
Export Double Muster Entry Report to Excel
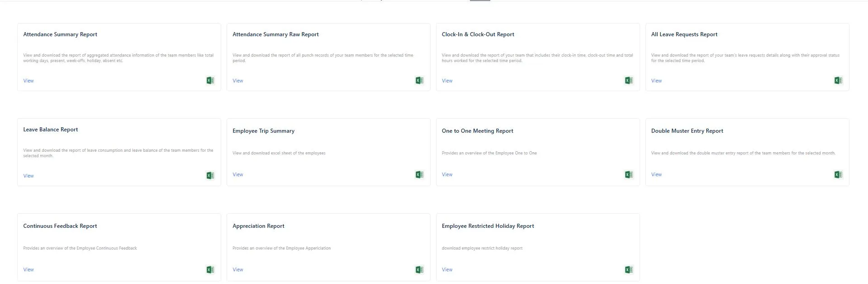pos(838,174)
